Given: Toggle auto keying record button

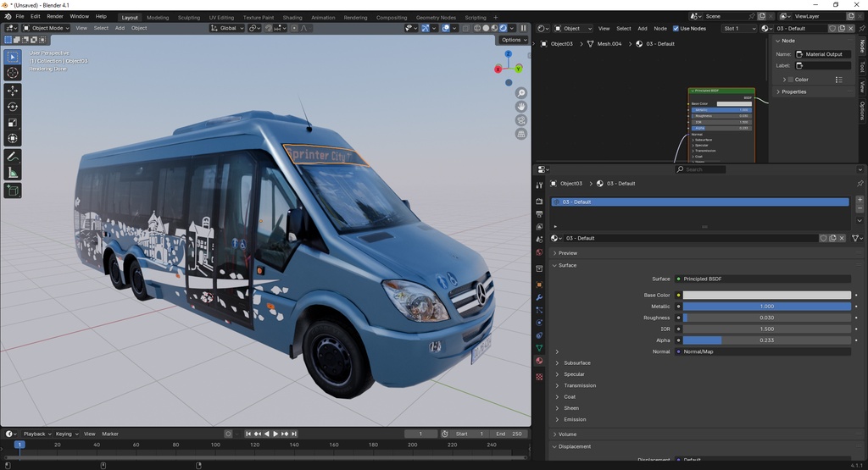Looking at the screenshot, I should coord(228,434).
